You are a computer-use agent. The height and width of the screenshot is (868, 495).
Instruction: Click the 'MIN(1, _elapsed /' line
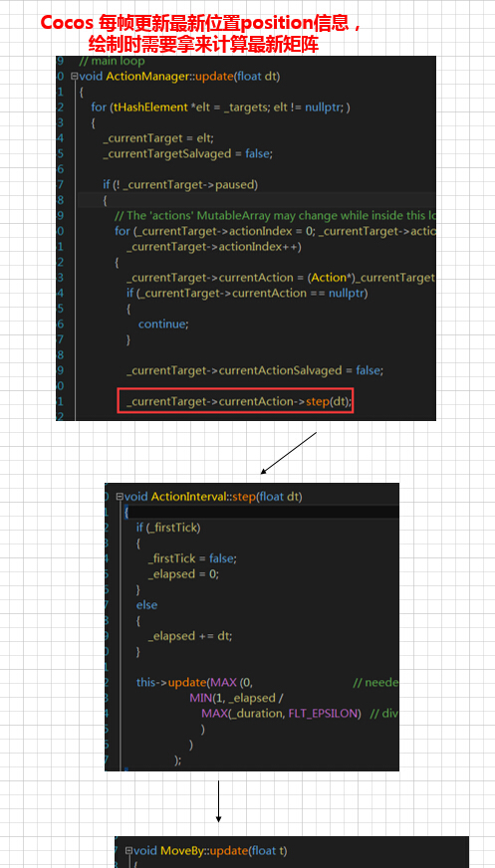click(236, 698)
